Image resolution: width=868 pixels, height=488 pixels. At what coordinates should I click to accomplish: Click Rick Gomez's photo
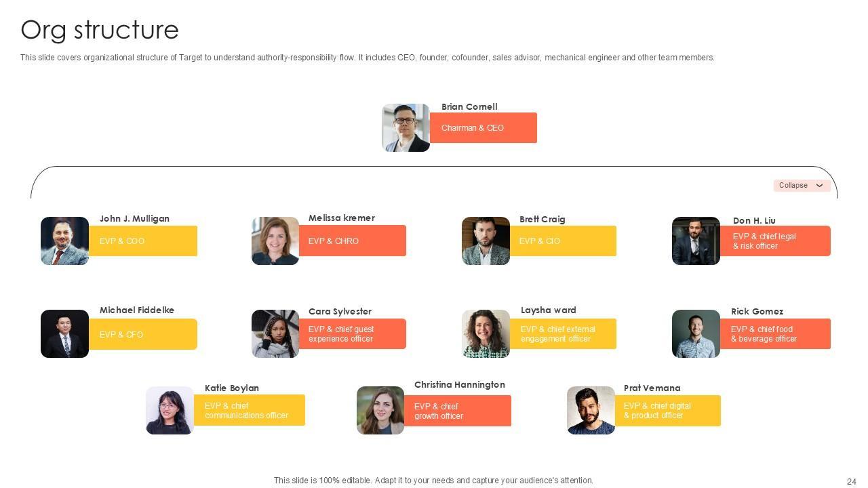pos(696,333)
